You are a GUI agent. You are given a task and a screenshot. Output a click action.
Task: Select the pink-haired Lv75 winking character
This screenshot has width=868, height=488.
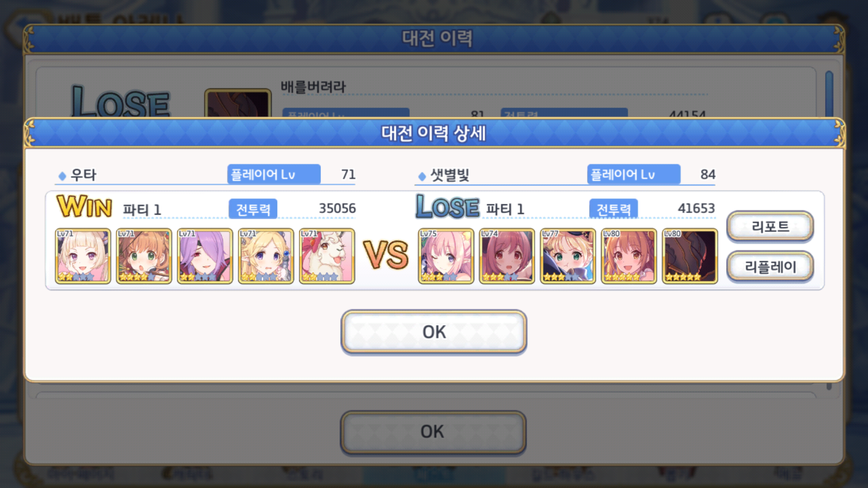coord(446,256)
